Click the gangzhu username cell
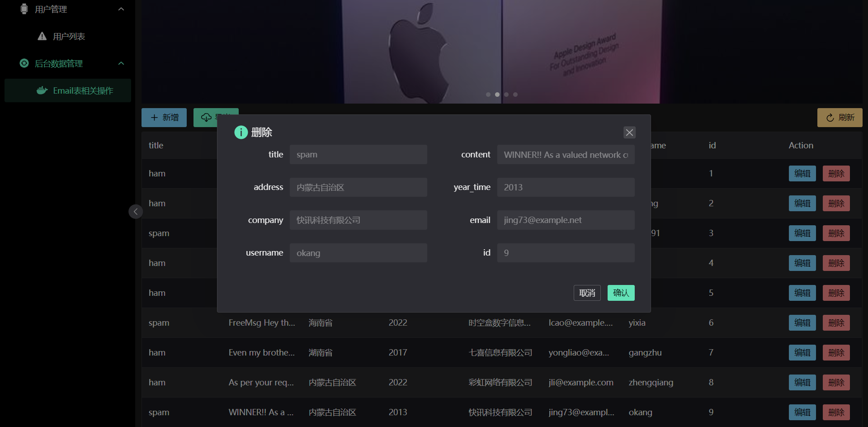Image resolution: width=868 pixels, height=427 pixels. tap(645, 353)
